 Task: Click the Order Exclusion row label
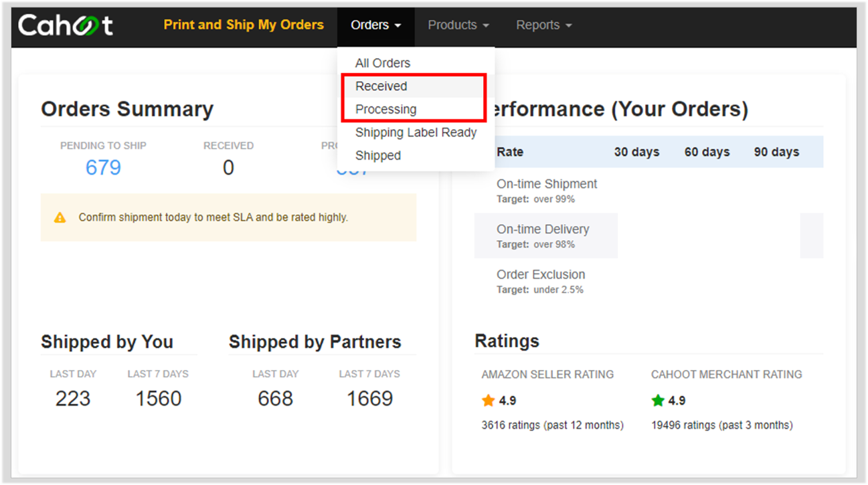[x=541, y=274]
